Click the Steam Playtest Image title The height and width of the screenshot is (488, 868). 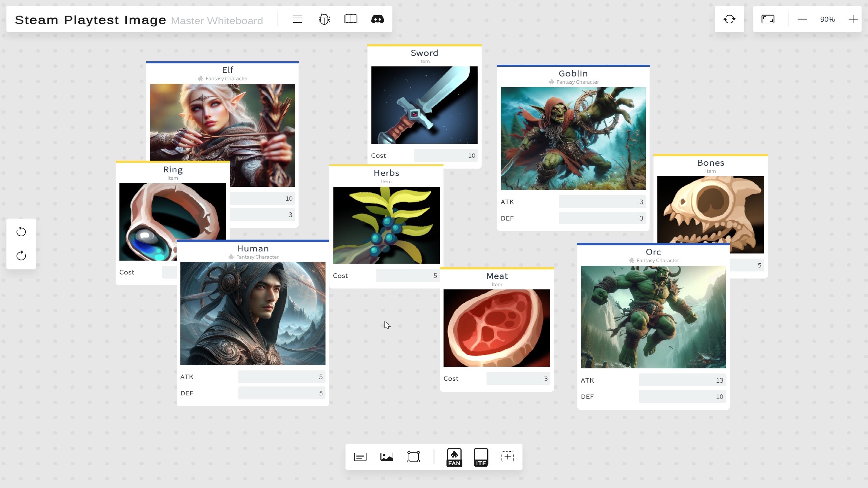point(91,20)
